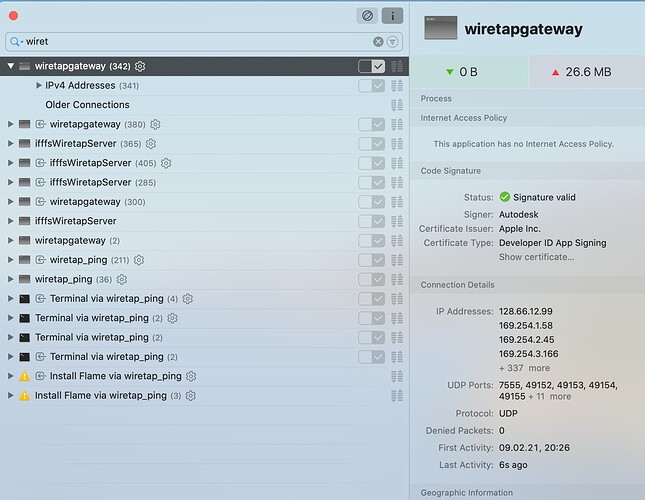
Task: Click the gear icon of wiretap_ping (36)
Action: [x=121, y=279]
